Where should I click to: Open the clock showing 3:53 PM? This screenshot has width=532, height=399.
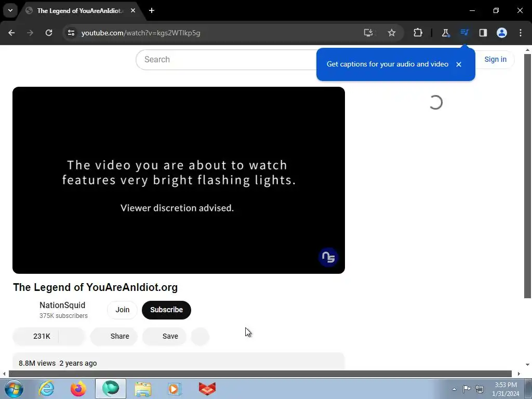click(506, 389)
